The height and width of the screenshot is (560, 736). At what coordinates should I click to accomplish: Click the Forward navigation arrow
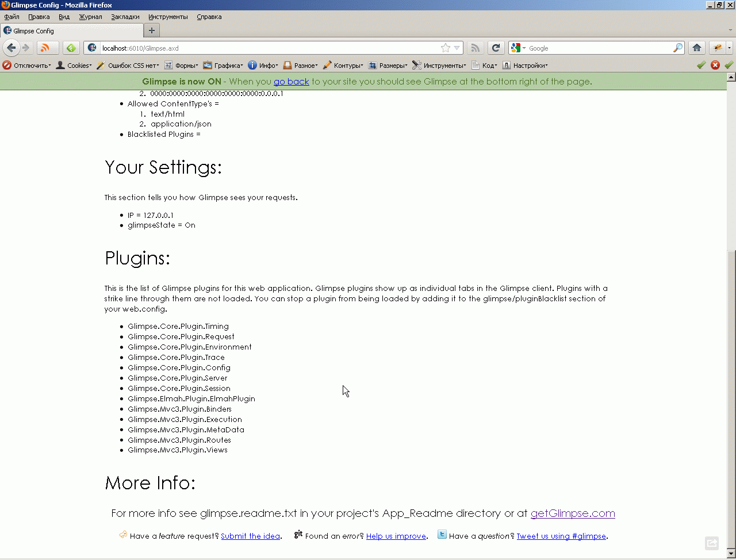[25, 48]
